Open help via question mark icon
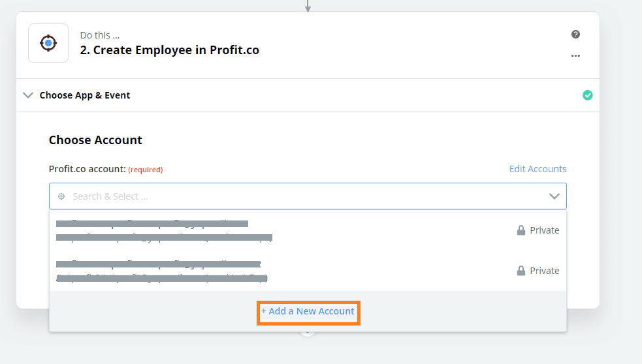The image size is (642, 364). pos(575,35)
